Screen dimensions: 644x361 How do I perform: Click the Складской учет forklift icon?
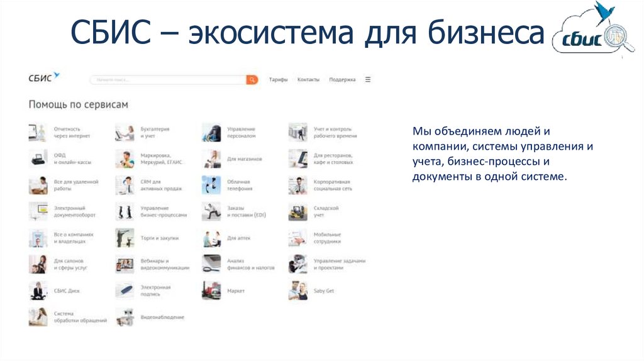(x=297, y=211)
